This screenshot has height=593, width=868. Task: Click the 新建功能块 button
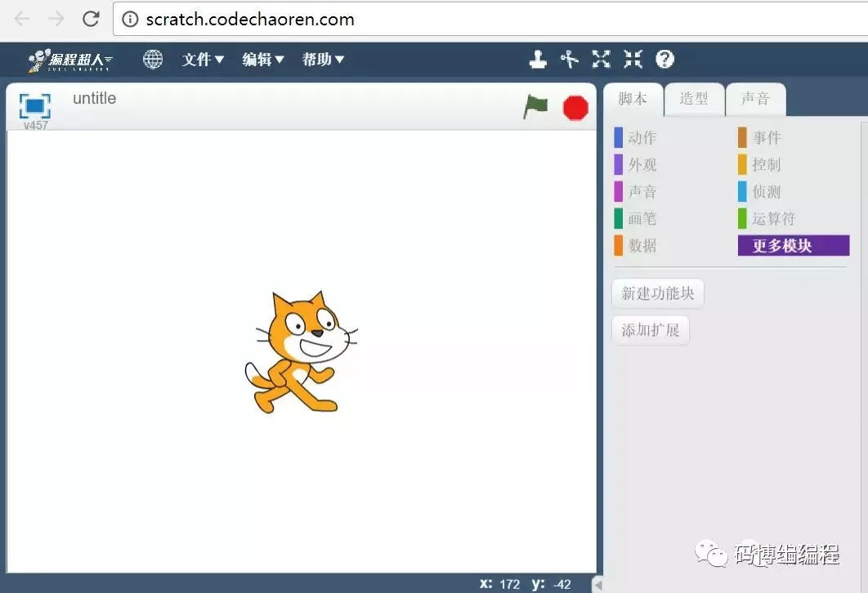pyautogui.click(x=658, y=293)
